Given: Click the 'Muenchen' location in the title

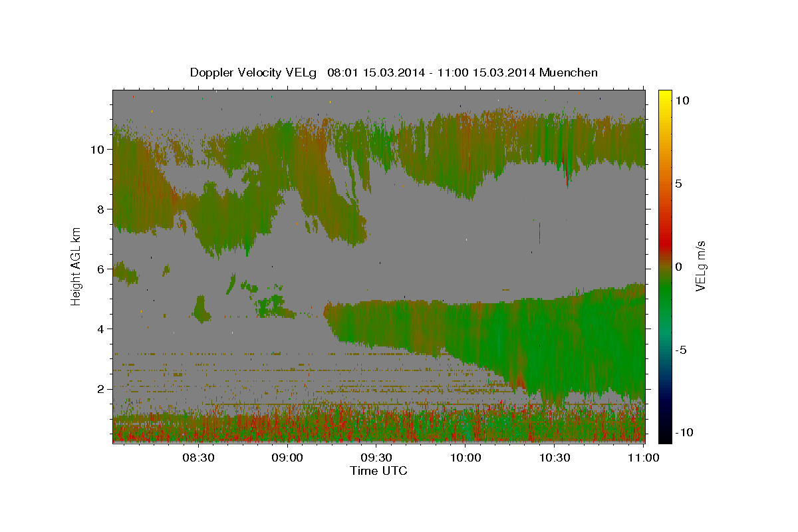Looking at the screenshot, I should click(x=569, y=72).
